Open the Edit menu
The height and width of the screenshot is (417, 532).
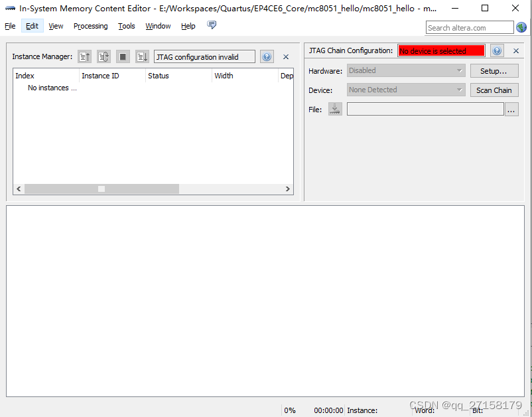33,26
